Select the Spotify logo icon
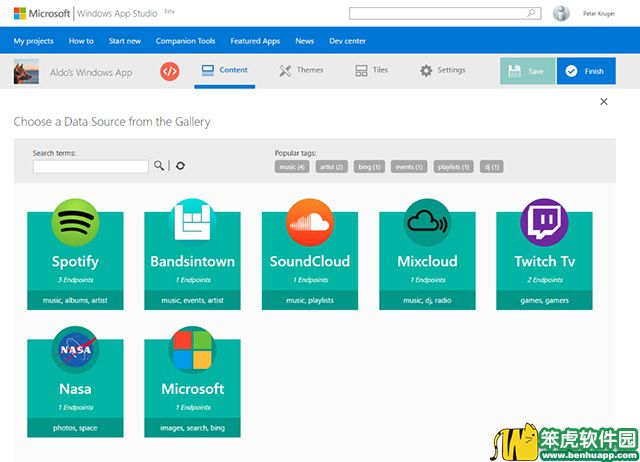This screenshot has height=462, width=640. pos(75,222)
